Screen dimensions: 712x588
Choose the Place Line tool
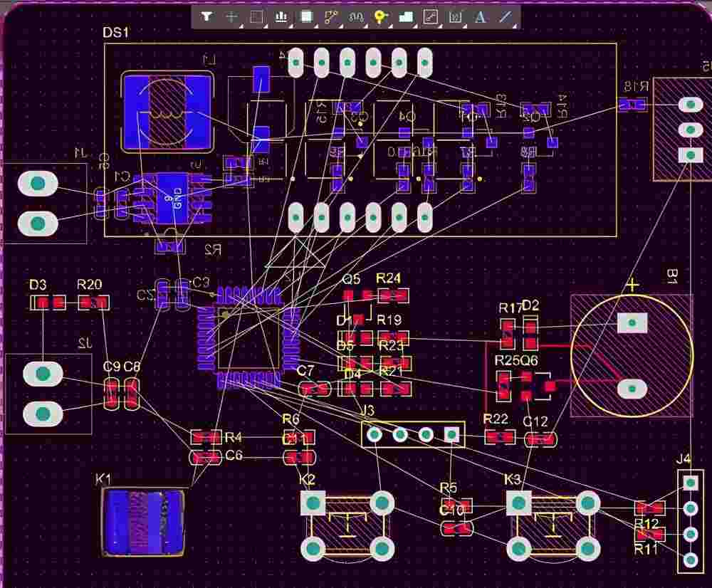pyautogui.click(x=505, y=17)
